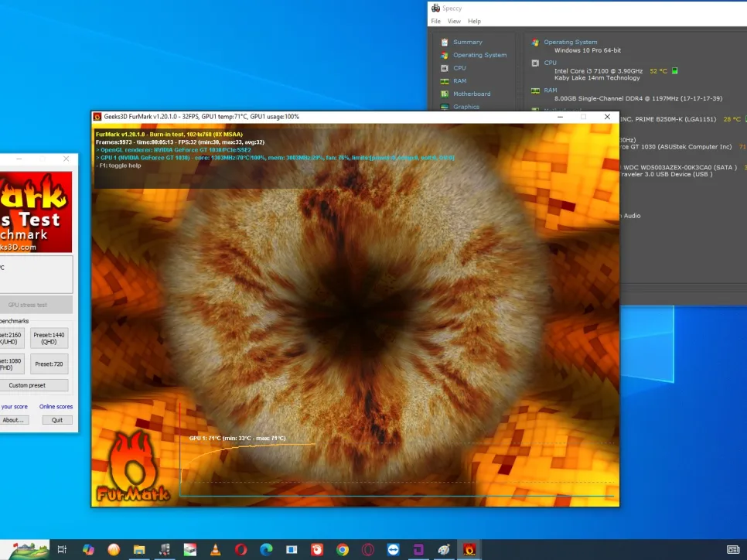747x560 pixels.
Task: Launch TeamViewer from the taskbar
Action: click(393, 549)
